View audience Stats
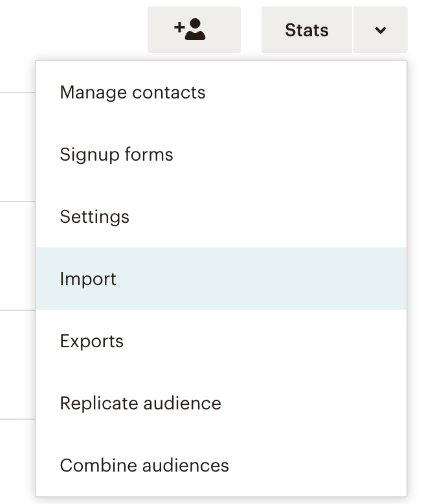422x504 pixels. pyautogui.click(x=307, y=30)
